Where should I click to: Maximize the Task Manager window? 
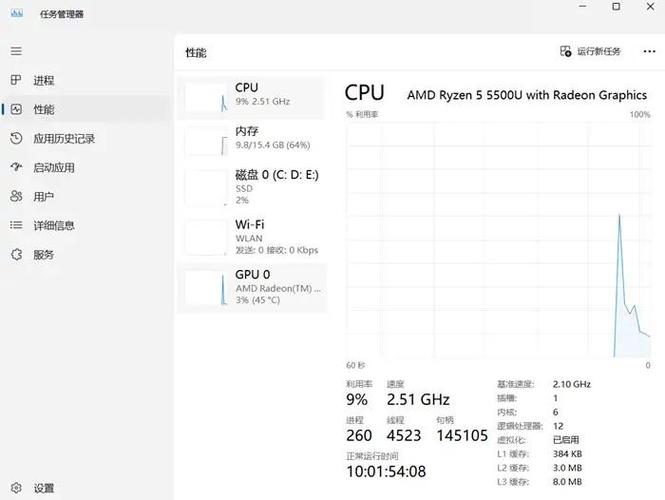point(616,6)
